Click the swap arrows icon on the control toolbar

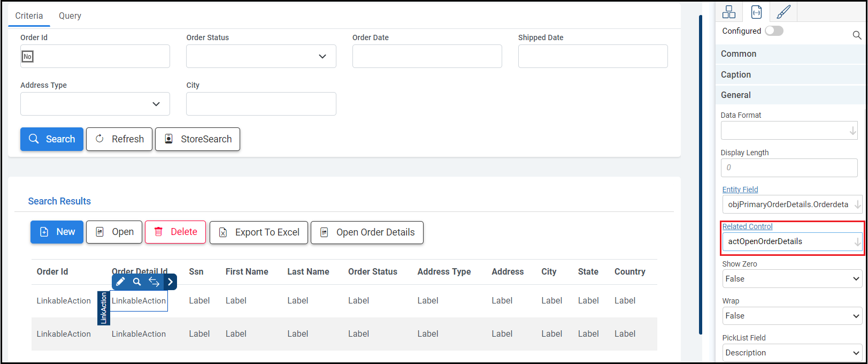tap(154, 282)
